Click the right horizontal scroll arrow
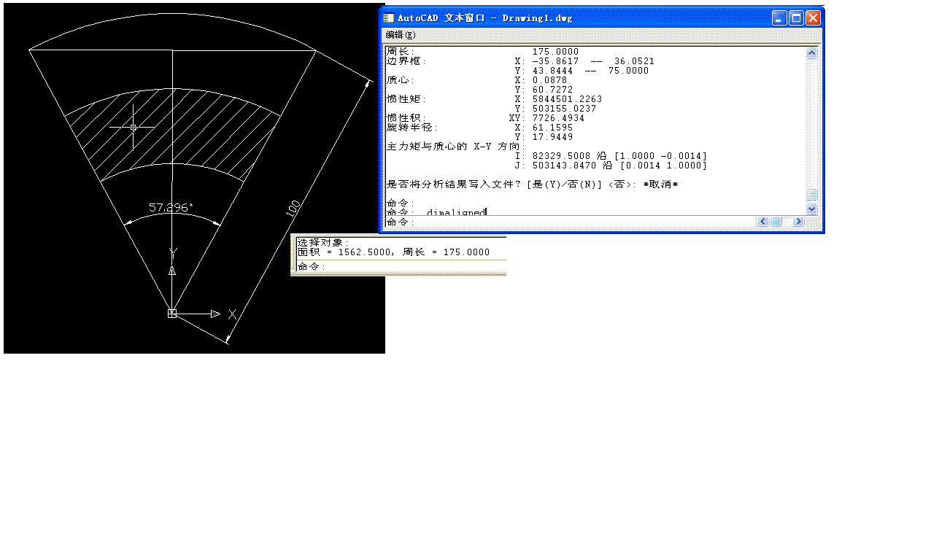 click(x=798, y=221)
